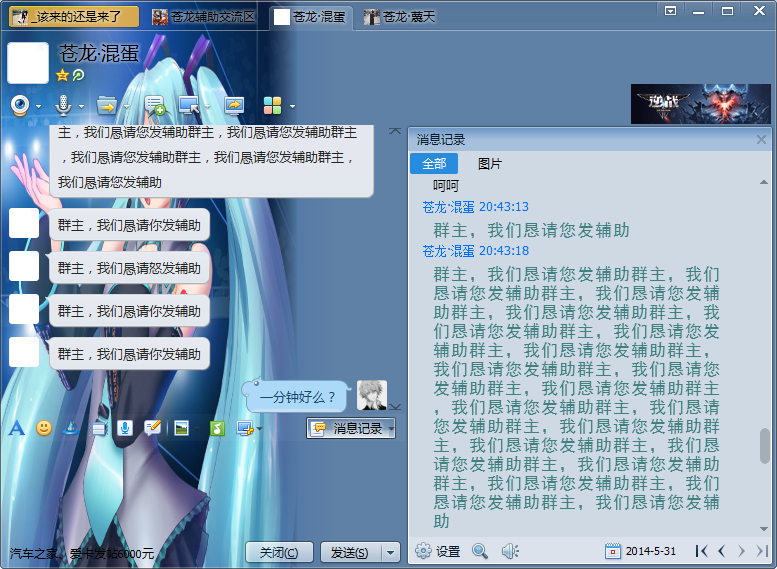
Task: Switch to 苍龙辅助交流区 chat tab
Action: 204,17
